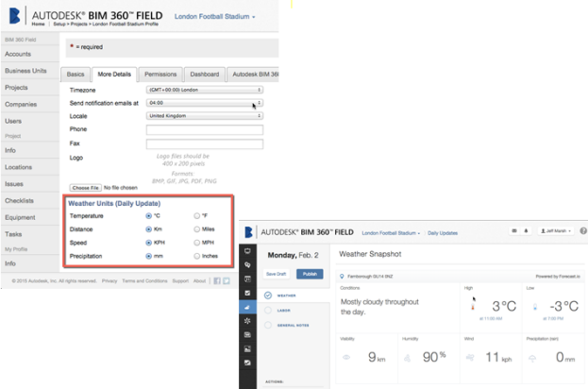Image resolution: width=588 pixels, height=389 pixels.
Task: Click the Publish button
Action: pyautogui.click(x=310, y=274)
